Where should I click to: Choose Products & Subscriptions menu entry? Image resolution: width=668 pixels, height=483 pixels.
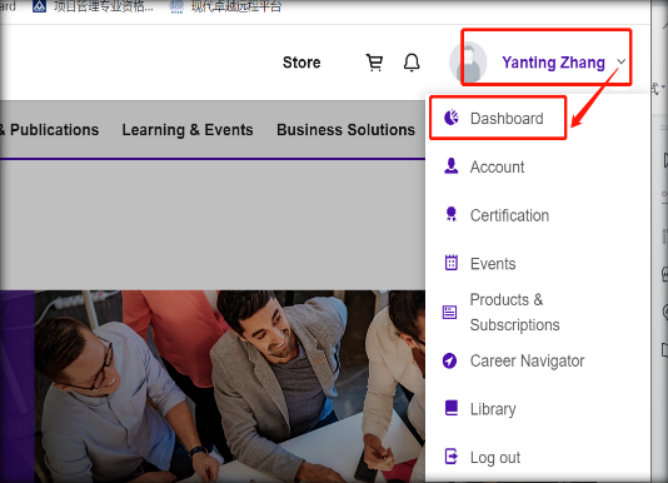(x=514, y=312)
